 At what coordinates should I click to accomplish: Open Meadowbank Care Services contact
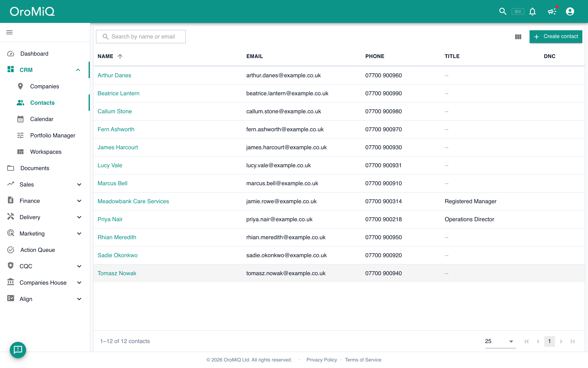[x=133, y=201]
